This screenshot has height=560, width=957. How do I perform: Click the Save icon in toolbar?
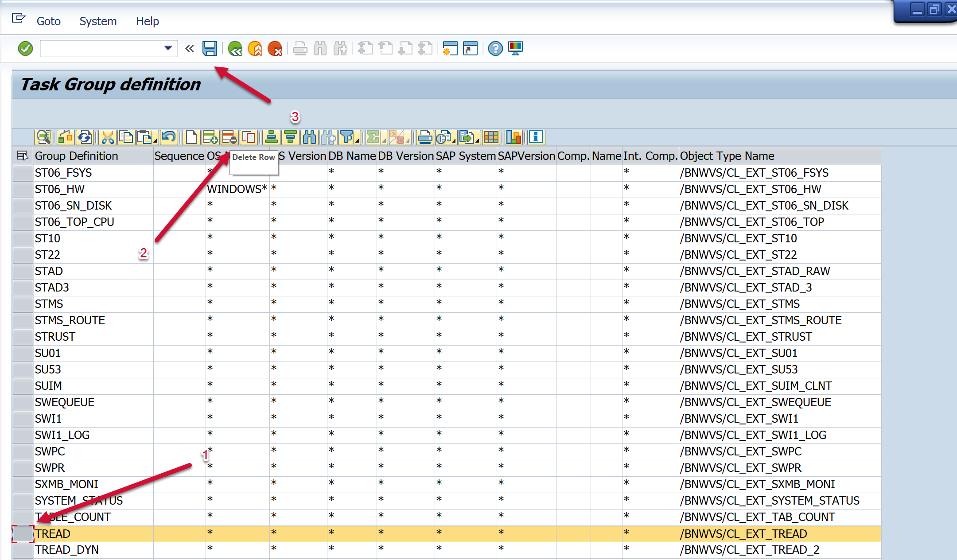210,48
